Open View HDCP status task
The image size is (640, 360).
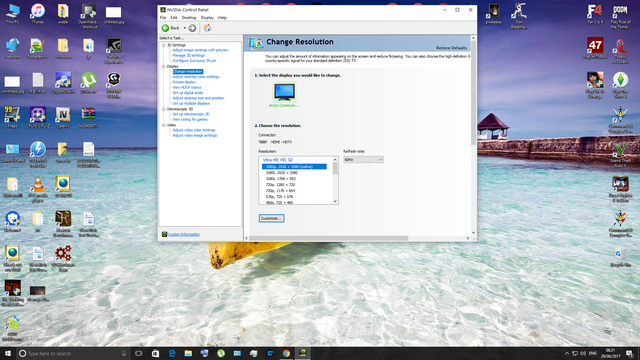[187, 87]
